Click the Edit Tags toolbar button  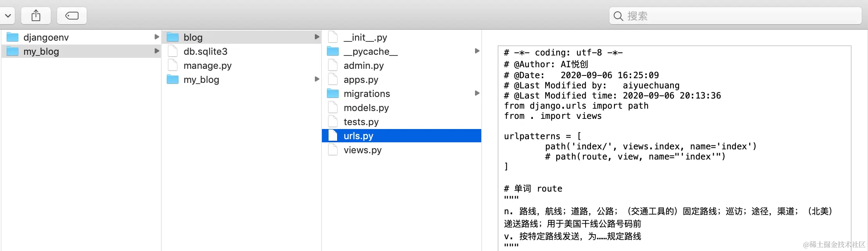click(72, 16)
